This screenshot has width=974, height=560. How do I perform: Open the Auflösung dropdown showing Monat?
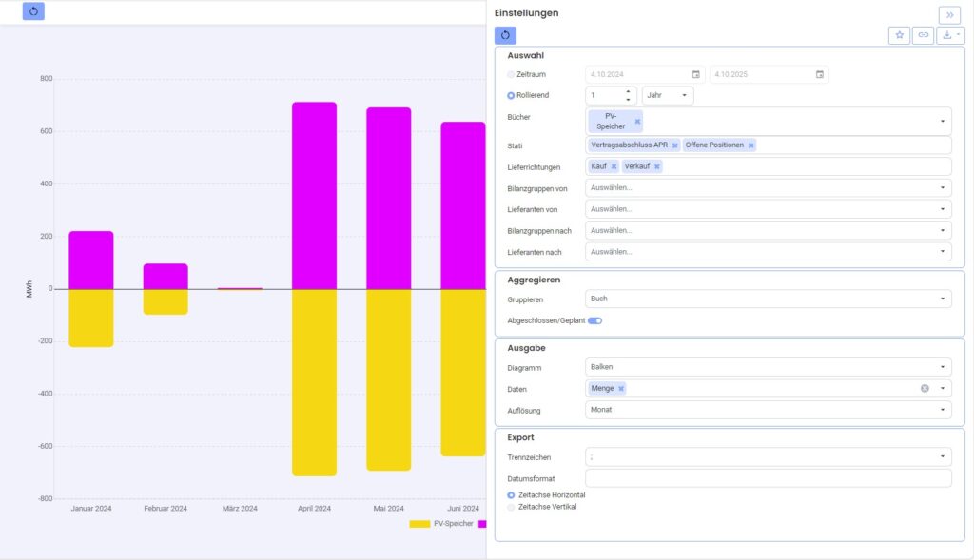tap(768, 410)
